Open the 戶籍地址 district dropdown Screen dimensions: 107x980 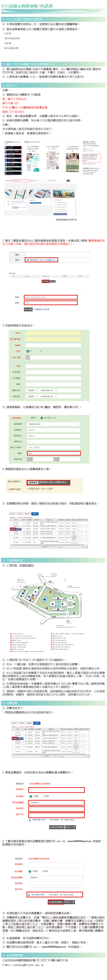pyautogui.click(x=48, y=396)
